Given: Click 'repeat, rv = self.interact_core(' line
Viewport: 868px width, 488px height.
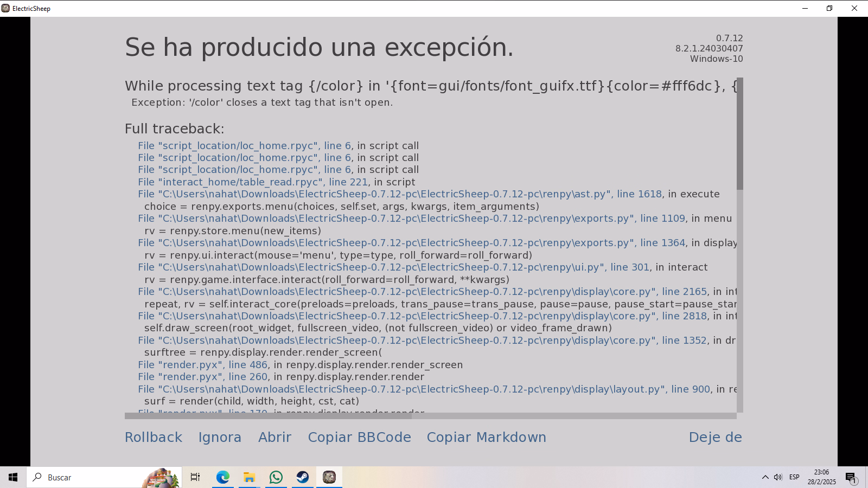Looking at the screenshot, I should pos(441,304).
